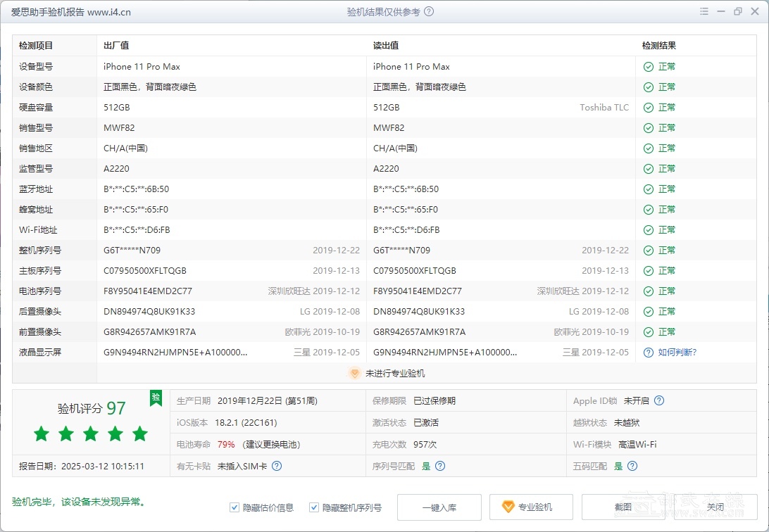Click green check icon for 后置摄像头 row

[649, 312]
